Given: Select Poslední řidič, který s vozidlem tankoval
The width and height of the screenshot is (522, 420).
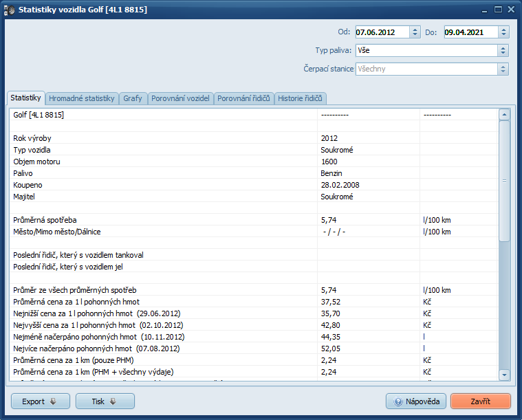Looking at the screenshot, I should 254,255.
